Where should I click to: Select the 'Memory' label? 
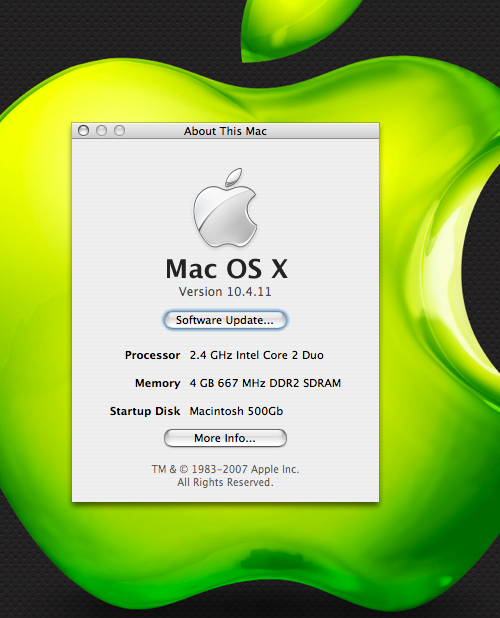click(x=158, y=383)
